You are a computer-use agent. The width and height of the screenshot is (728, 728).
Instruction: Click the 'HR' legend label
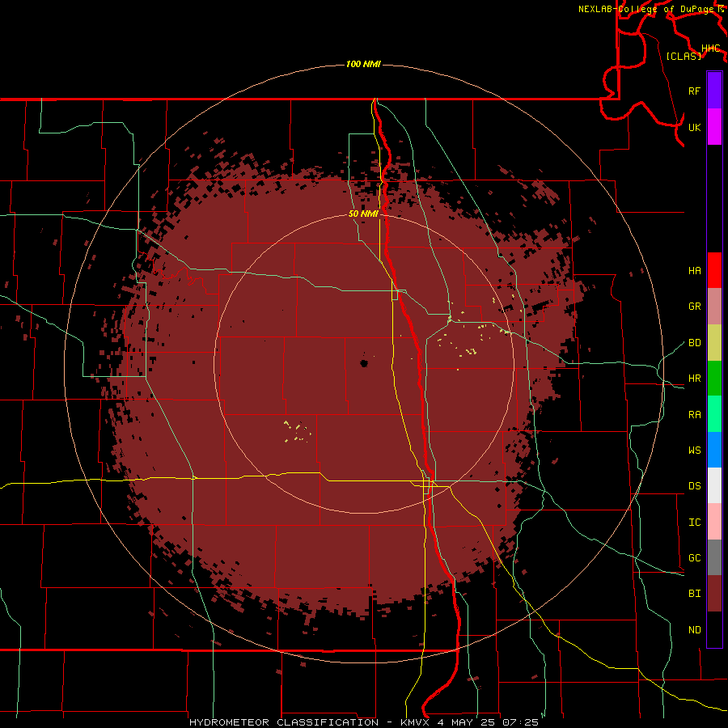click(695, 379)
